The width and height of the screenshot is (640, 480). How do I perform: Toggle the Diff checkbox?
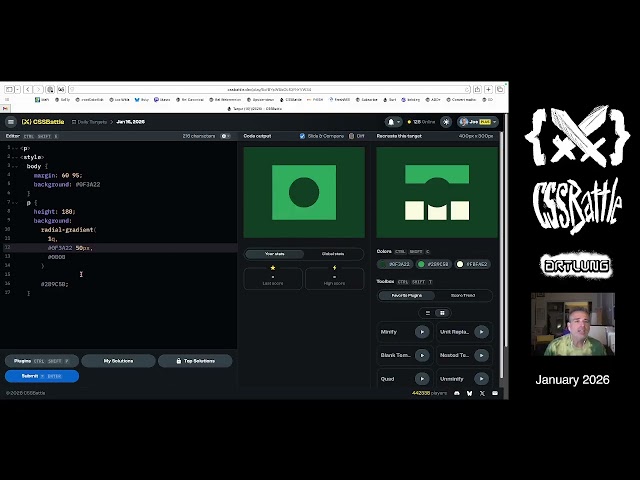point(351,136)
